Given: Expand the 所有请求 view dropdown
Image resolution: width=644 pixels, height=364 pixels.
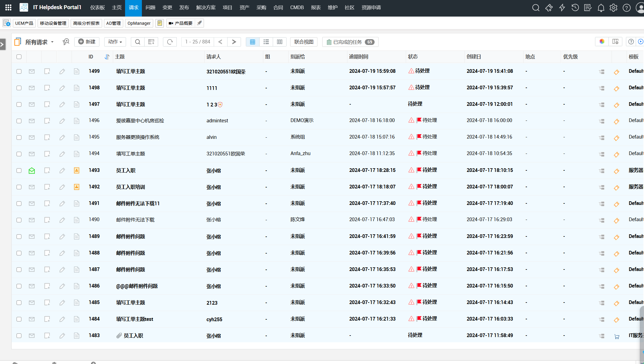Looking at the screenshot, I should pos(52,42).
